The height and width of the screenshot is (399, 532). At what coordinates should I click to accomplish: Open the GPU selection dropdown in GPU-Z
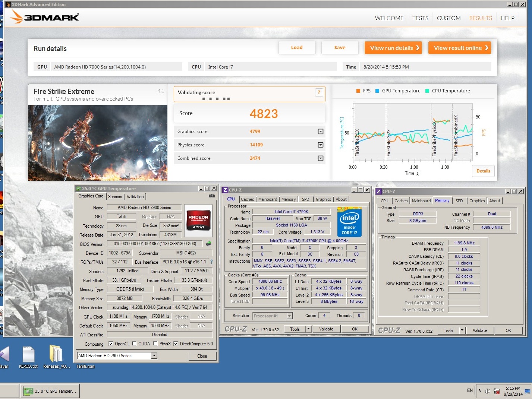click(154, 355)
